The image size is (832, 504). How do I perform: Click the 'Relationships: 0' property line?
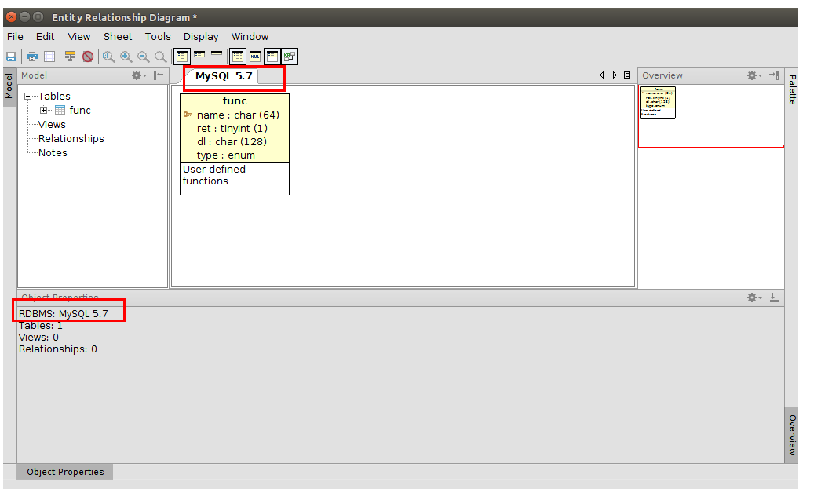point(58,349)
